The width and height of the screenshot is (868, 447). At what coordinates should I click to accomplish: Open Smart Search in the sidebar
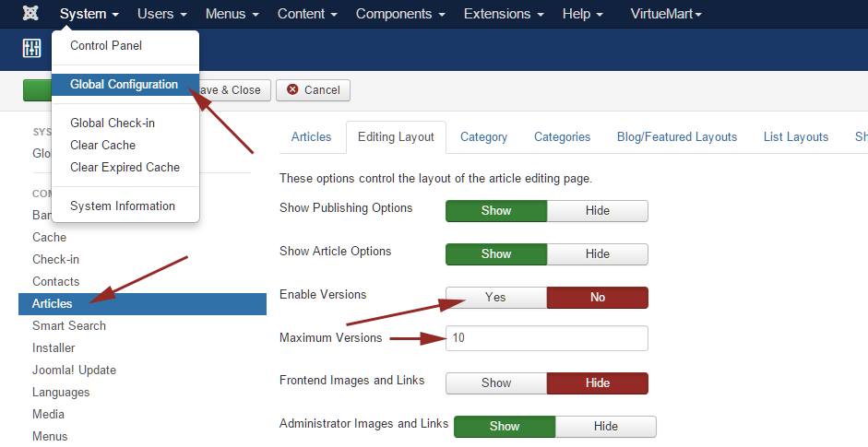[69, 326]
